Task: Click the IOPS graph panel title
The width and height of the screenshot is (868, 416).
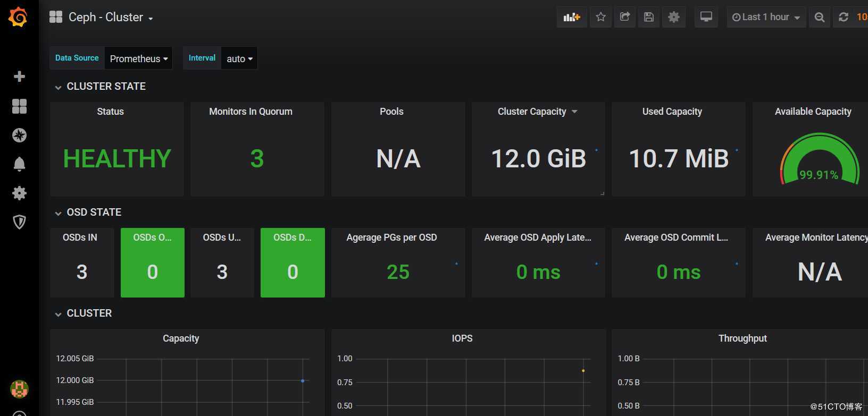Action: (x=462, y=338)
